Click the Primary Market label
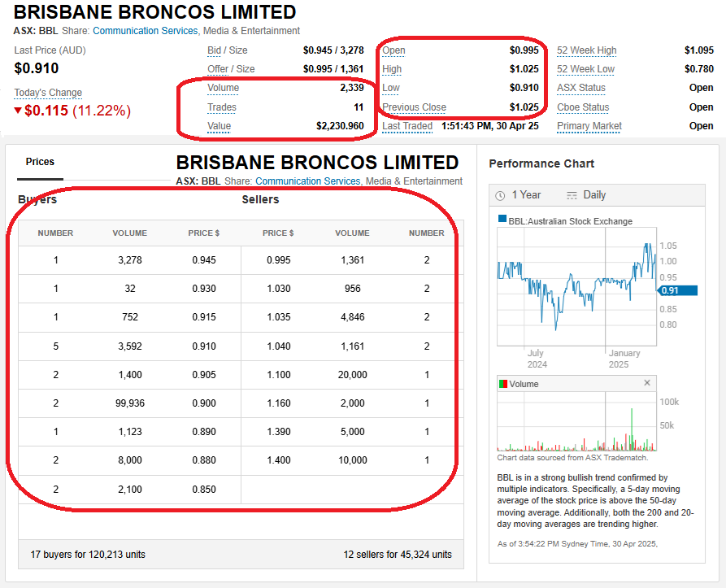 coord(589,126)
